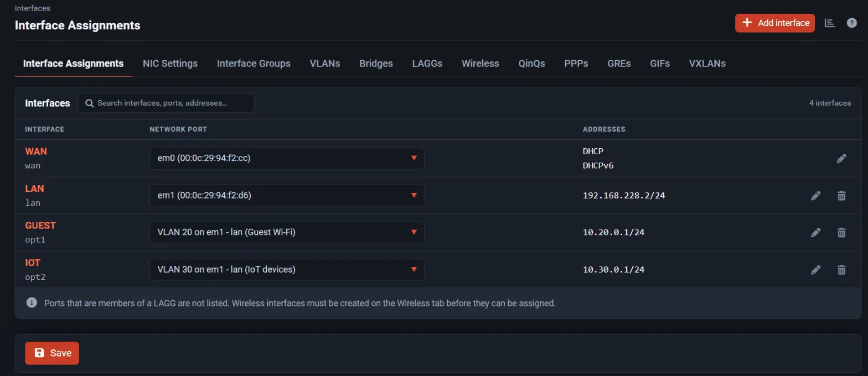Select the QinQs tab
This screenshot has height=376, width=868.
tap(532, 64)
